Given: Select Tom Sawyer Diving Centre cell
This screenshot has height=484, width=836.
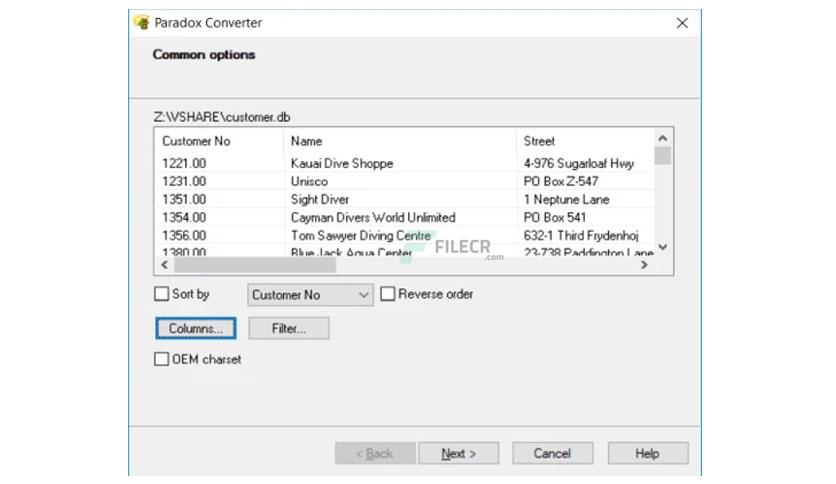Looking at the screenshot, I should [400, 235].
